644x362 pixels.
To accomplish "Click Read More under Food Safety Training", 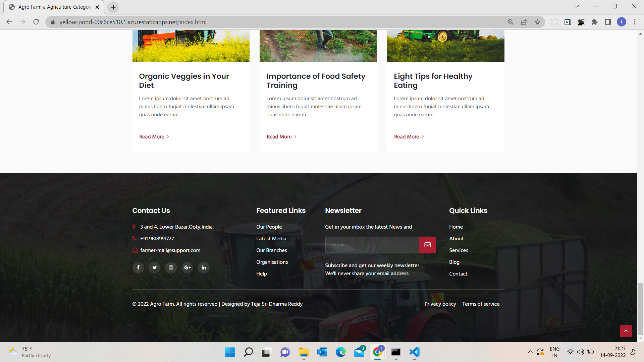I will coord(282,137).
